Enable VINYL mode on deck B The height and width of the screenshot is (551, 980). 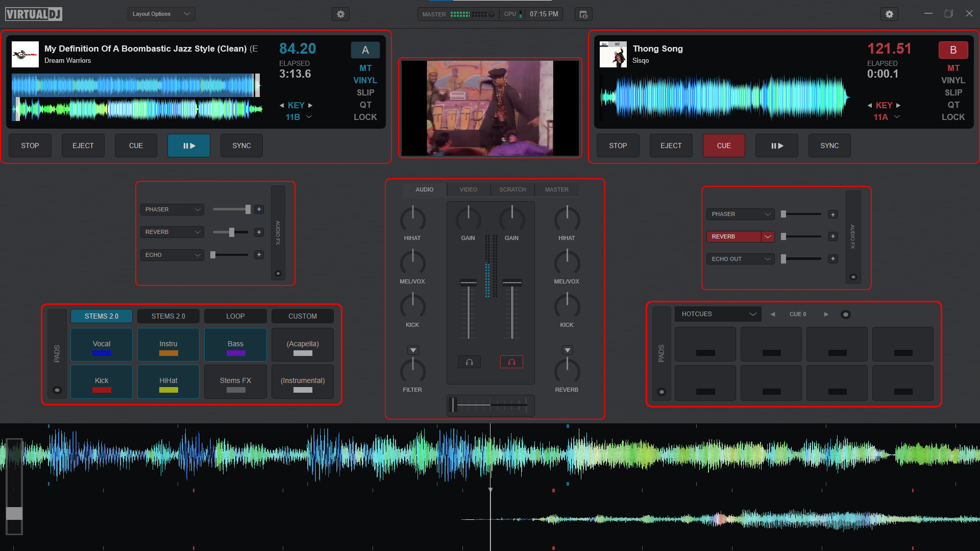(953, 80)
